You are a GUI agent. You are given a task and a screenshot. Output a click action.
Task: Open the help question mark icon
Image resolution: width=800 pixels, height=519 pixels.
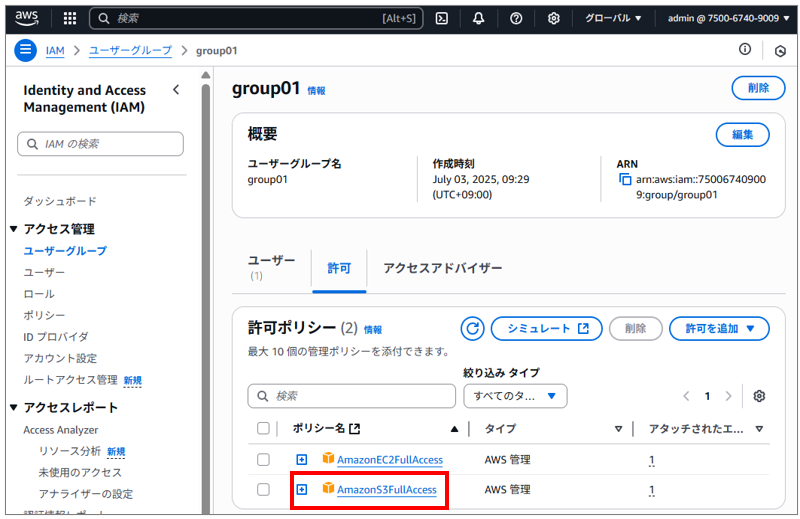pos(516,18)
